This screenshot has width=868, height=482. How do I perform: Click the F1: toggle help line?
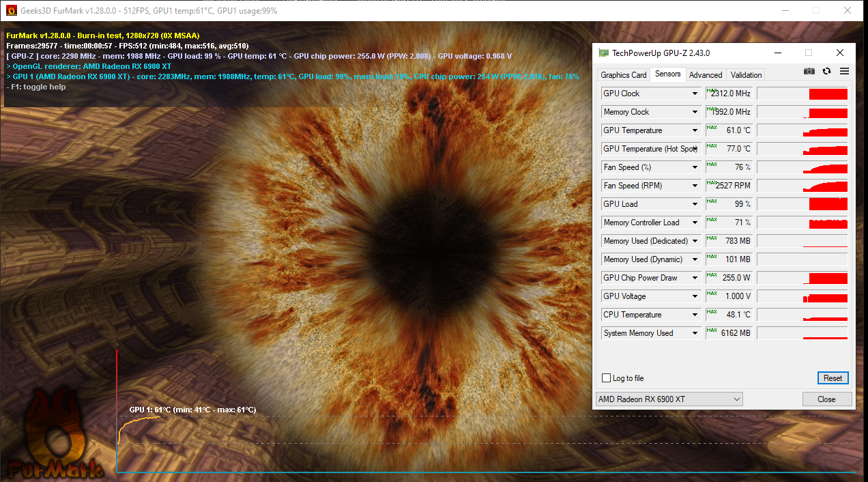point(36,87)
